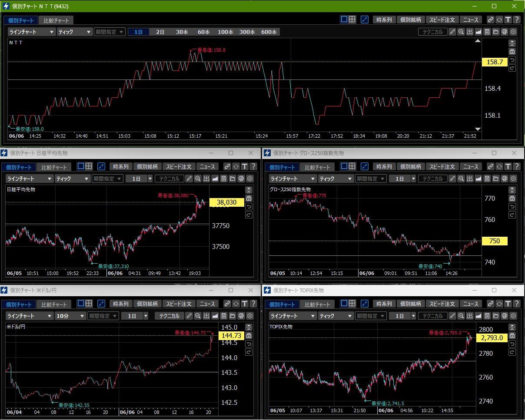Expand the 10分 interval dropdown in 米ドル/円
Image resolution: width=525 pixels, height=420 pixels.
(70, 316)
